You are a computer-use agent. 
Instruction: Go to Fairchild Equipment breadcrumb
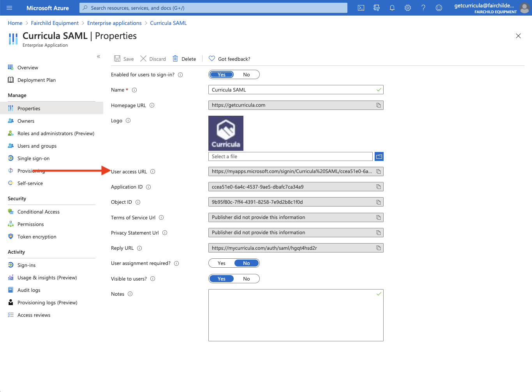55,23
